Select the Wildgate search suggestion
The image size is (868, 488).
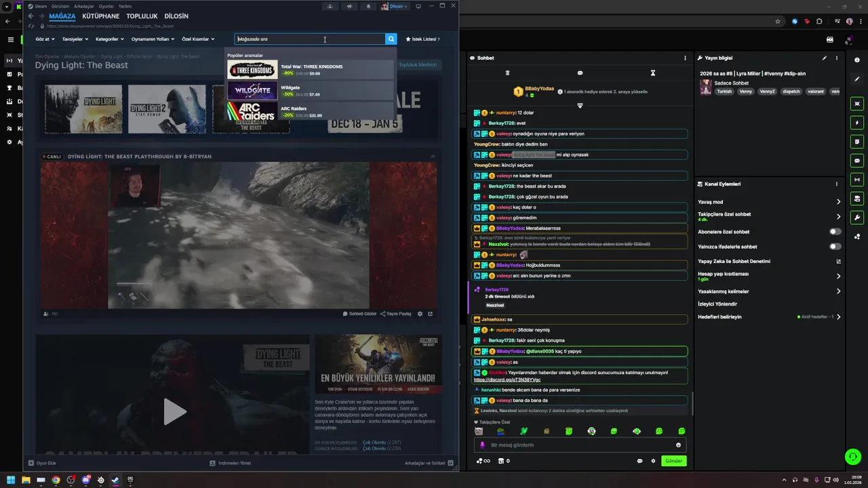click(x=310, y=91)
